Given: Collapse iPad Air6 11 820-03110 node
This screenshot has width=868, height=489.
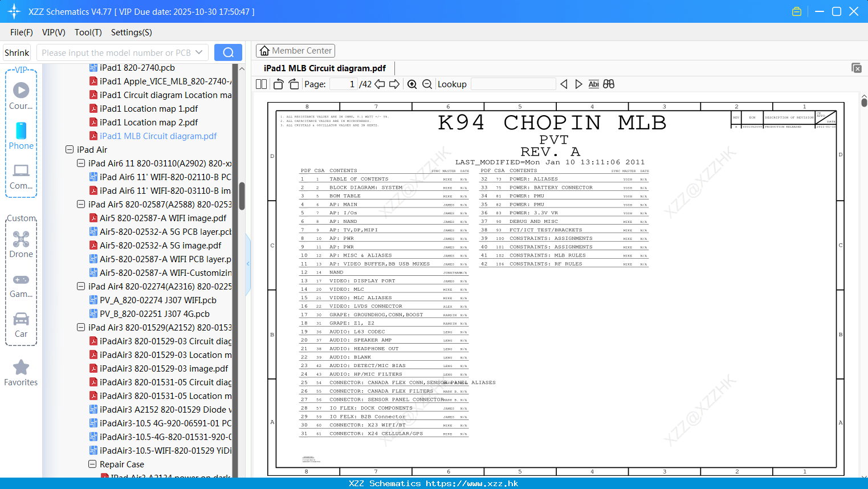Looking at the screenshot, I should click(x=81, y=163).
